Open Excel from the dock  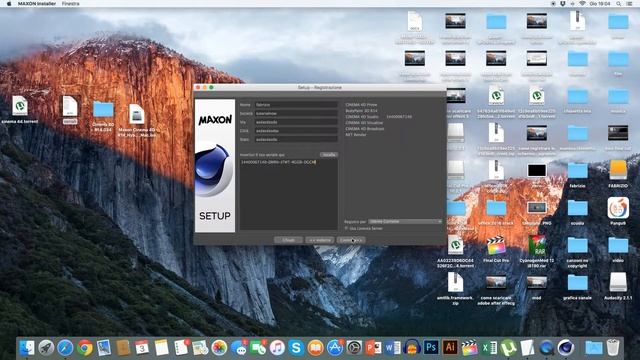(489, 348)
